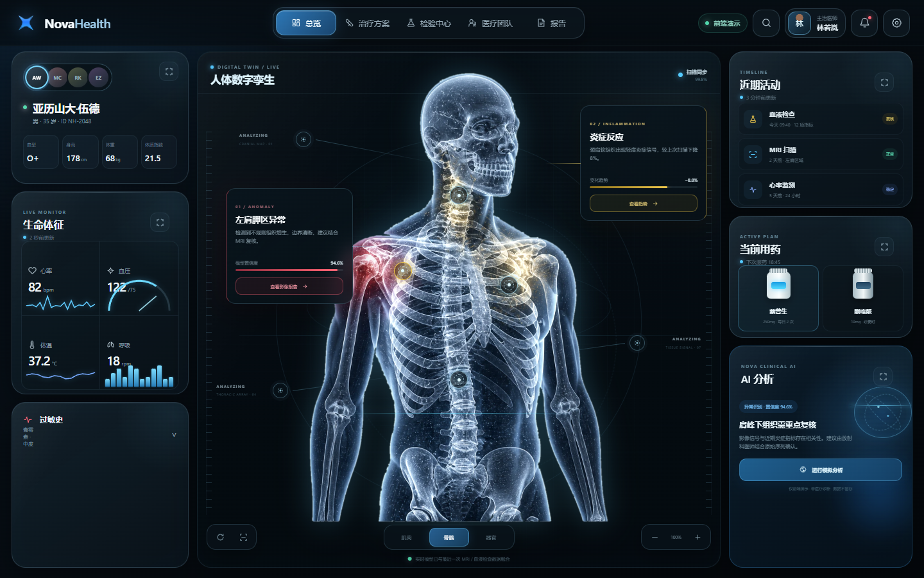Switch to patient avatar RK
The image size is (924, 578).
78,78
